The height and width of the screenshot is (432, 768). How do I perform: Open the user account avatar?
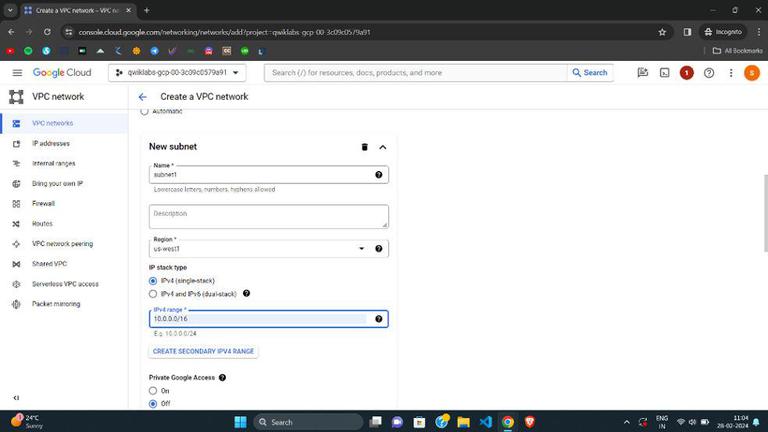(751, 72)
